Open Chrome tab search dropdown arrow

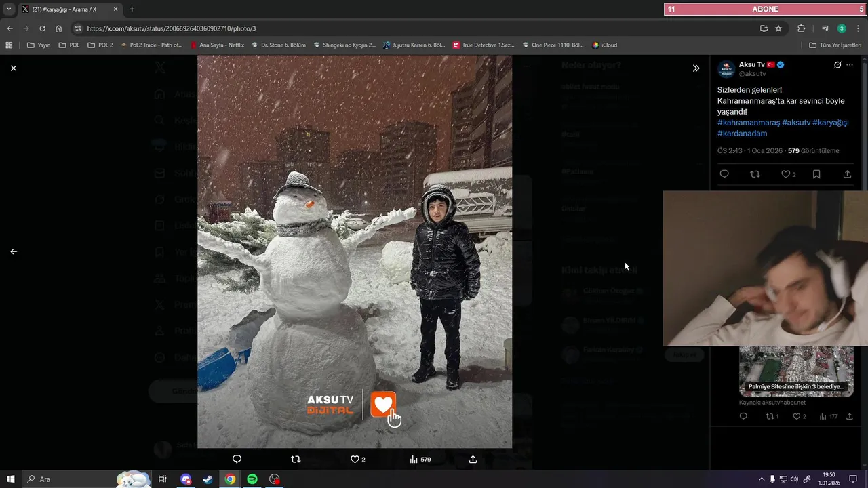tap(9, 9)
